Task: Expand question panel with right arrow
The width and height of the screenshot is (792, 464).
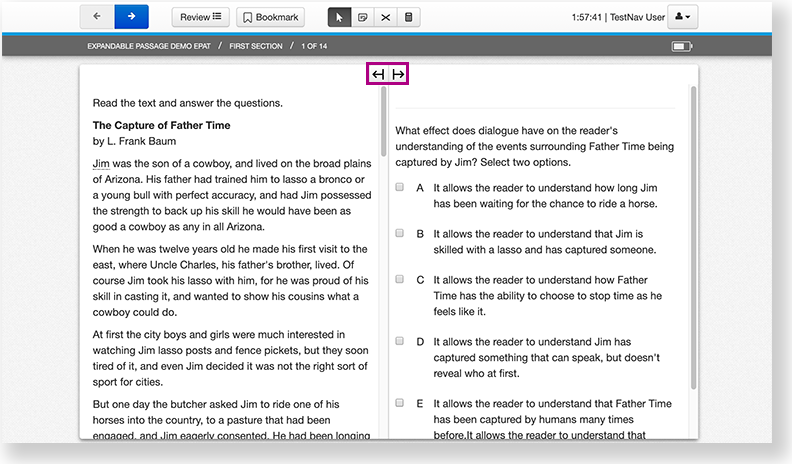Action: 398,75
